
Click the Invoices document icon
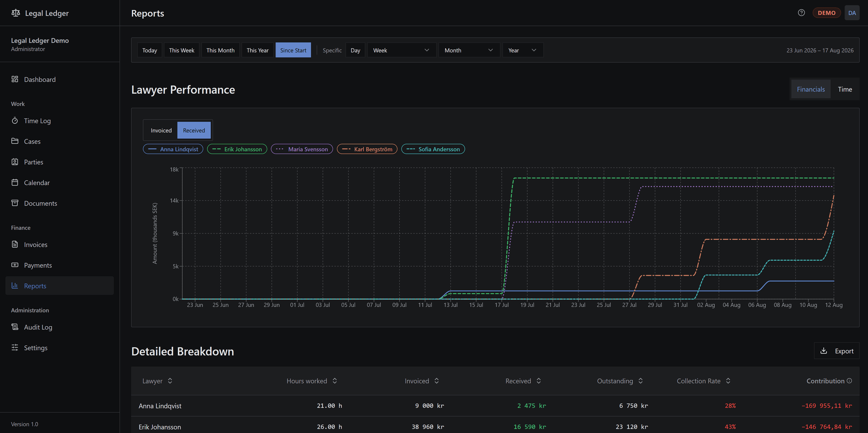coord(15,244)
